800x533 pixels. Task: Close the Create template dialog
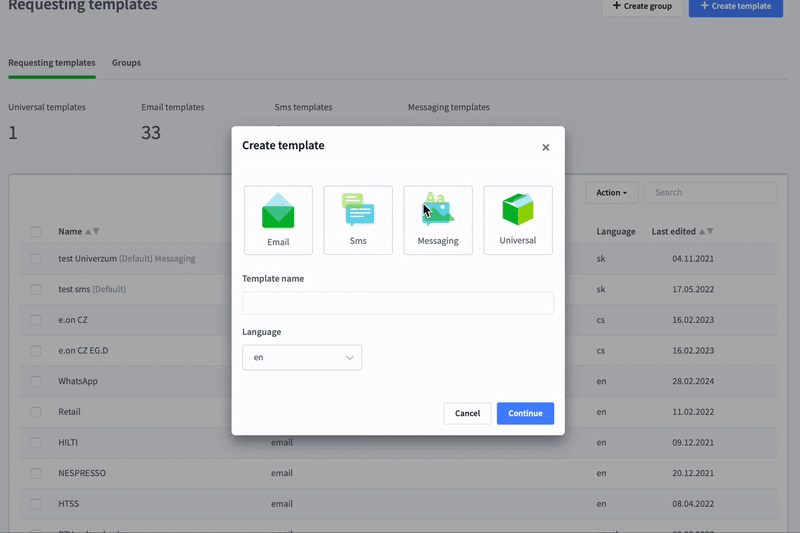point(545,147)
